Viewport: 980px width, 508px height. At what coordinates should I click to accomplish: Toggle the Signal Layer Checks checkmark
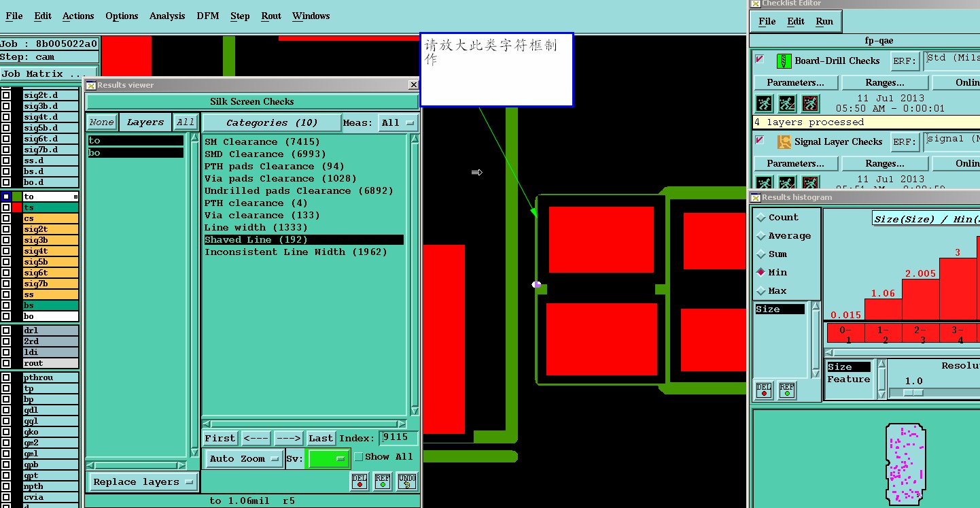(x=760, y=141)
